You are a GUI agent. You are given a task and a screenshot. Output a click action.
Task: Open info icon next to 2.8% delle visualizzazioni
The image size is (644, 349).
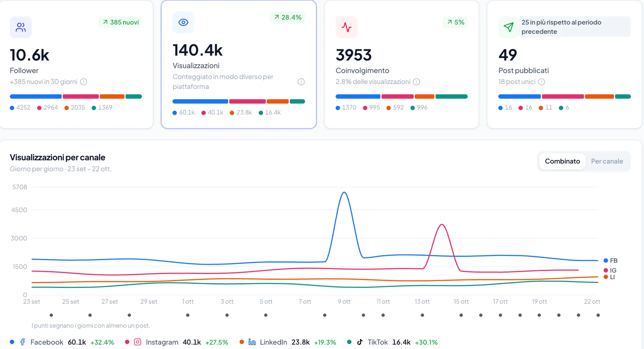pyautogui.click(x=417, y=82)
